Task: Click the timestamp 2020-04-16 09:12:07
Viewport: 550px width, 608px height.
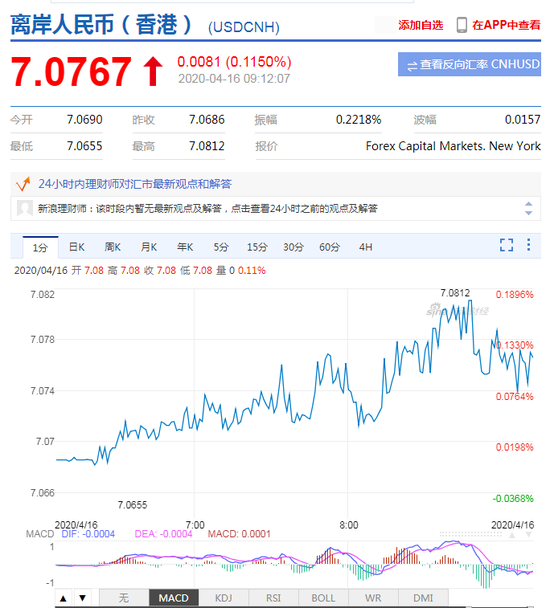Action: tap(234, 79)
